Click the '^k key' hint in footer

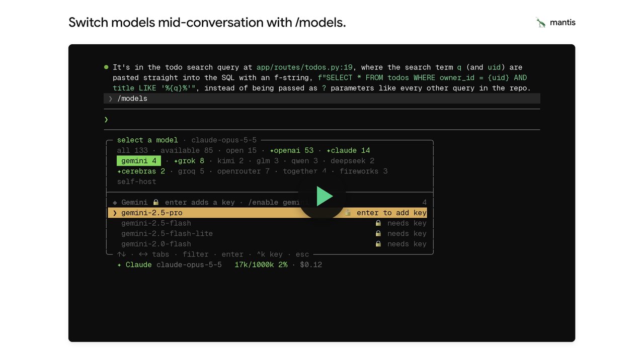pyautogui.click(x=270, y=254)
